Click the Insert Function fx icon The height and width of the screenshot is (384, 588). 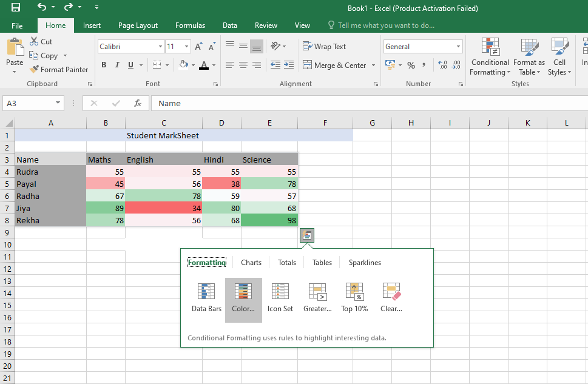pos(138,103)
